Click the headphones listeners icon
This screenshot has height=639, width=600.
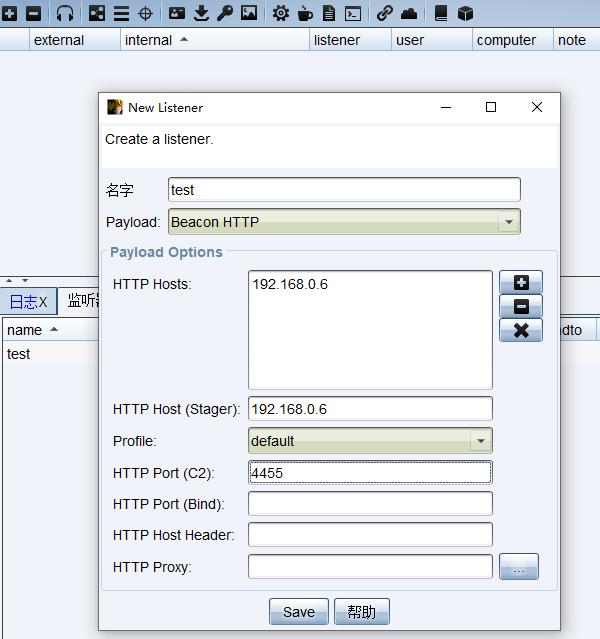point(65,13)
